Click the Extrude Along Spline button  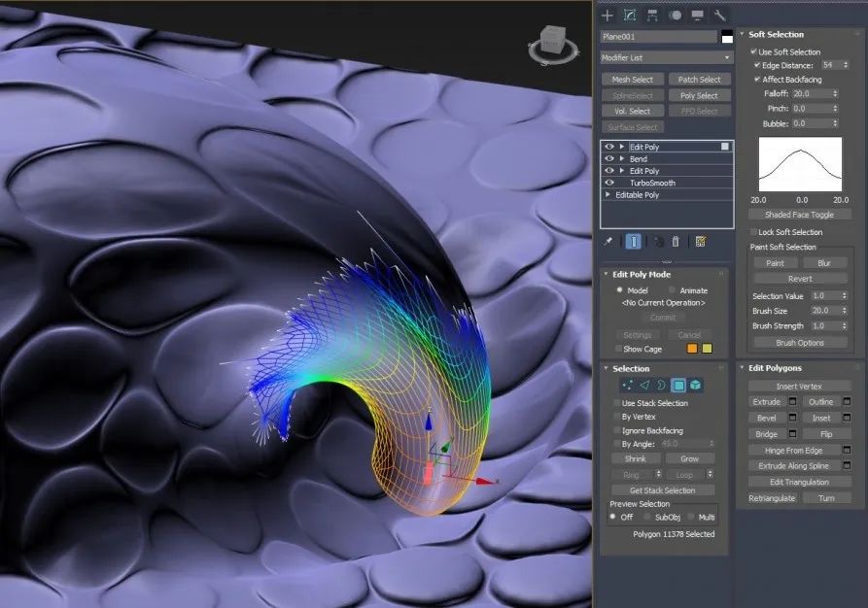(x=799, y=466)
